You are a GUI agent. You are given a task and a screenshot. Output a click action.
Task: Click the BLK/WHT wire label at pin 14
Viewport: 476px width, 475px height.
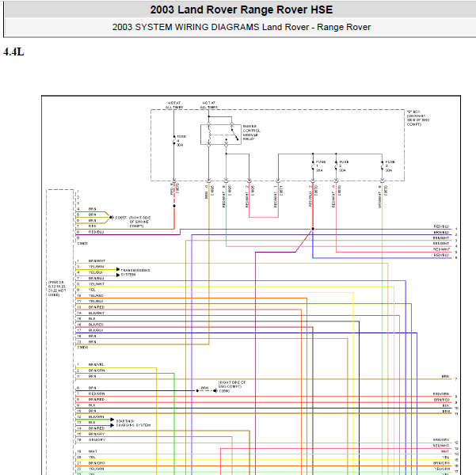[97, 313]
